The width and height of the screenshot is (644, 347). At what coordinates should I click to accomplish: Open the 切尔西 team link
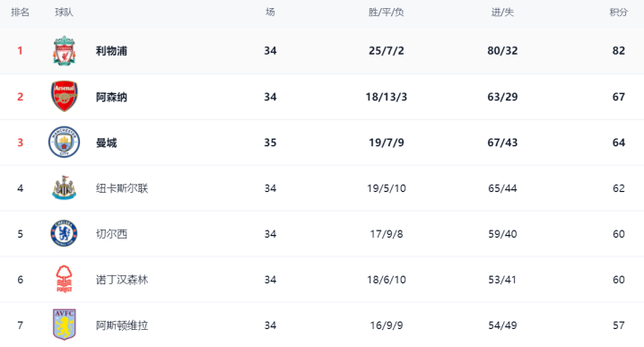pos(111,234)
